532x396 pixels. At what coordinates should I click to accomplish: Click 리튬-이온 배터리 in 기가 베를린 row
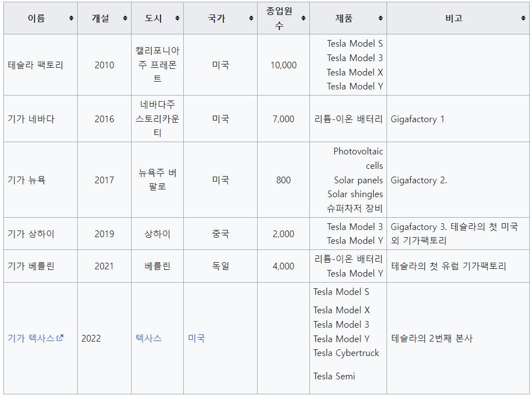coord(348,259)
